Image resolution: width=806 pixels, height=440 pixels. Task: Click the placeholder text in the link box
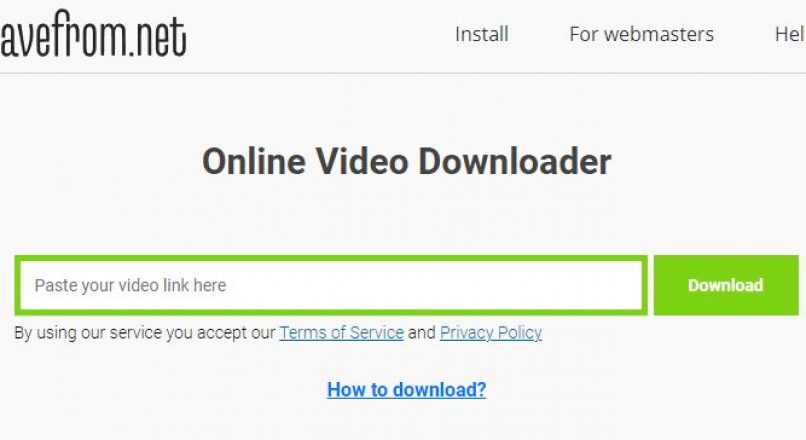point(130,285)
